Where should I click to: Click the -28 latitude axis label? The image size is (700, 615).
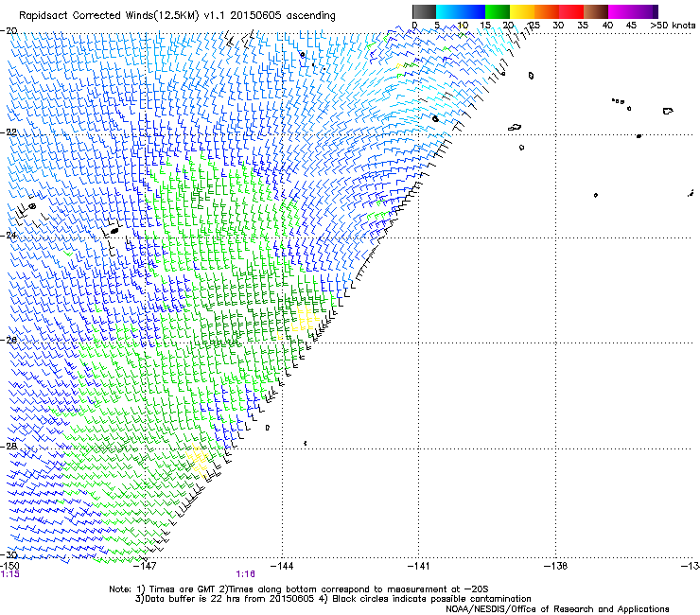tap(9, 447)
